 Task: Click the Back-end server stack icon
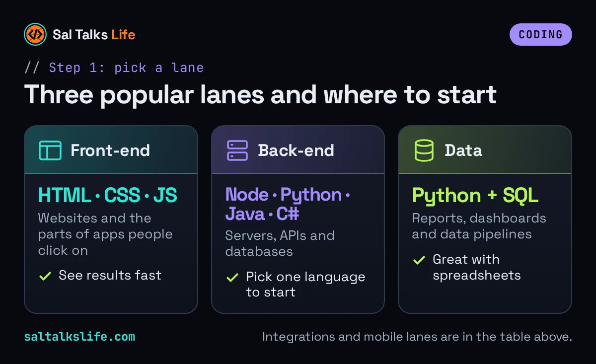[237, 150]
